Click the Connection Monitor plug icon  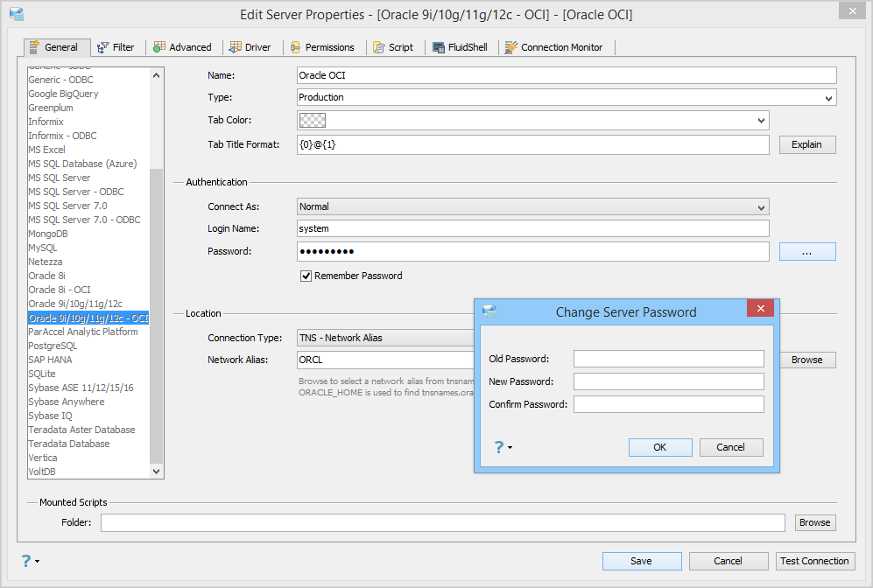(511, 47)
